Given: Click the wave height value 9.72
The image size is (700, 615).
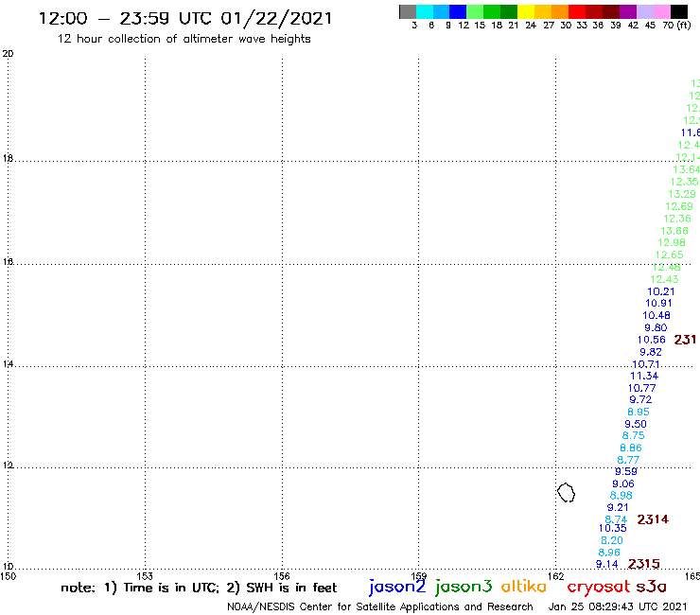Looking at the screenshot, I should click(640, 399).
